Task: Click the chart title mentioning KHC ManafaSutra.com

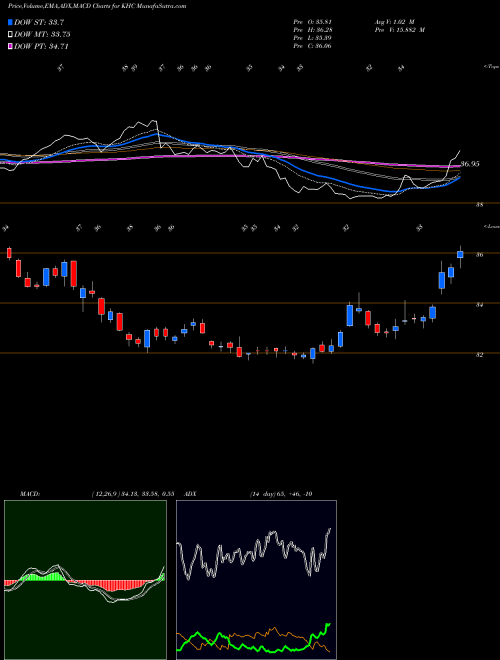Action: (x=97, y=6)
